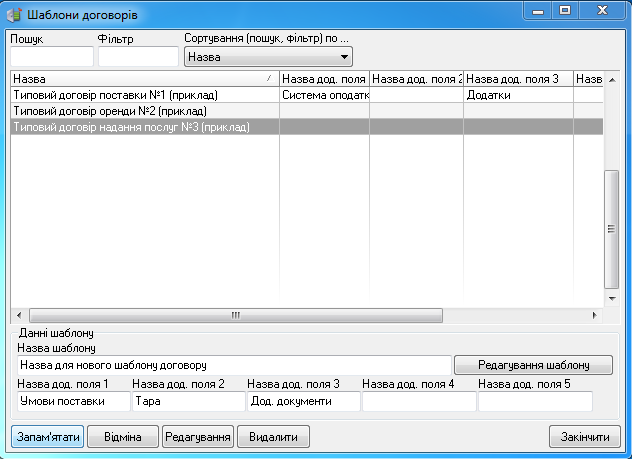The image size is (632, 459).
Task: Select row Типовий договір оренди №2
Action: 144,111
